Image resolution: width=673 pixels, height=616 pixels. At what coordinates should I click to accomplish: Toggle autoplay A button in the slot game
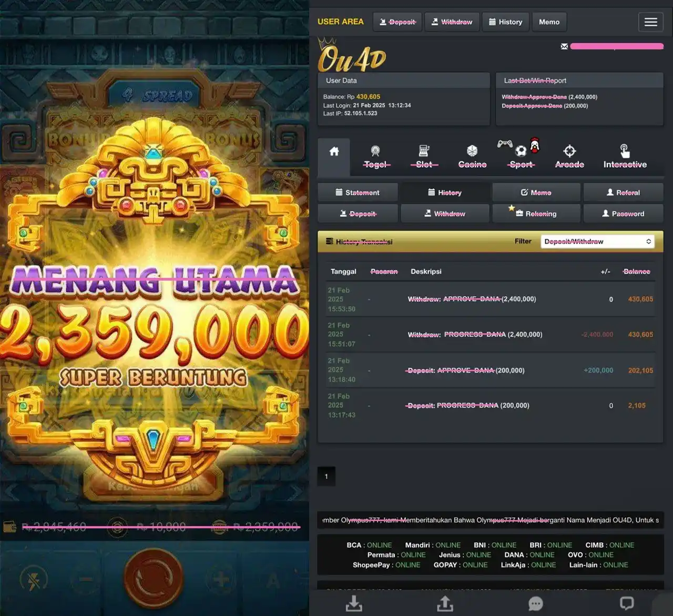pyautogui.click(x=273, y=580)
